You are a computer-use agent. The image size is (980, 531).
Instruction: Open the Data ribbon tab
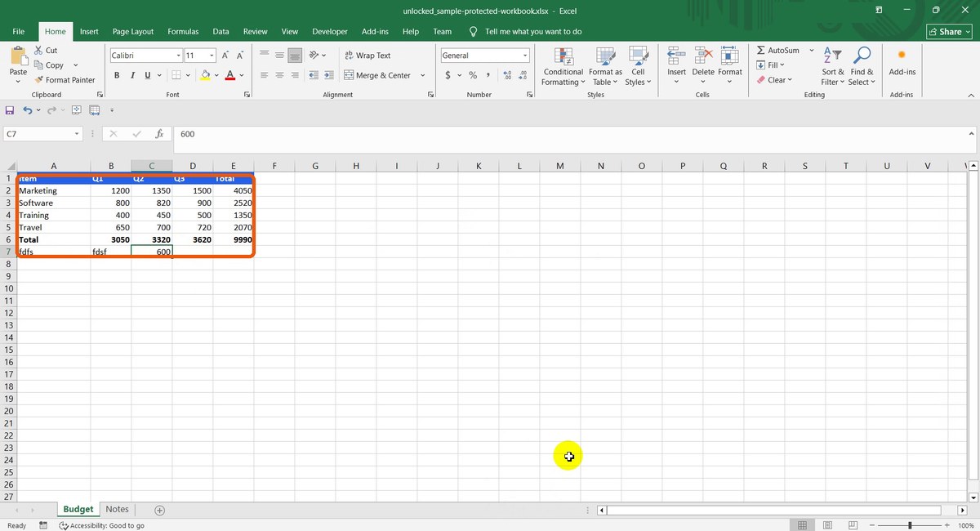click(x=220, y=32)
